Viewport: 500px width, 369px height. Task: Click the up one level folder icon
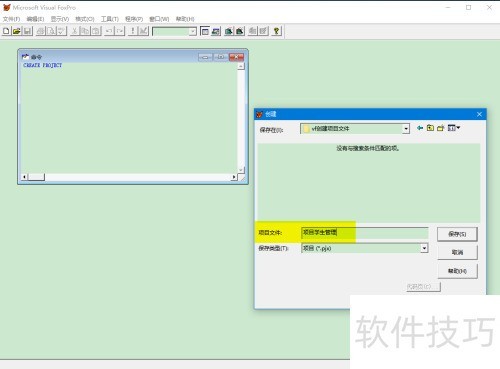coord(430,128)
